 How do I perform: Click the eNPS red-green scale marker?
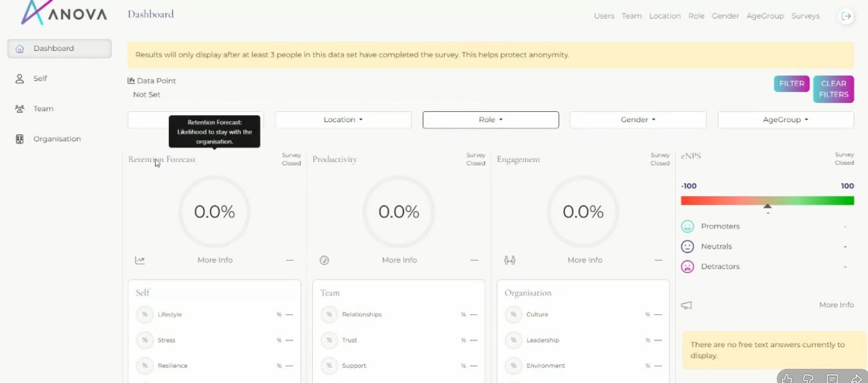767,206
